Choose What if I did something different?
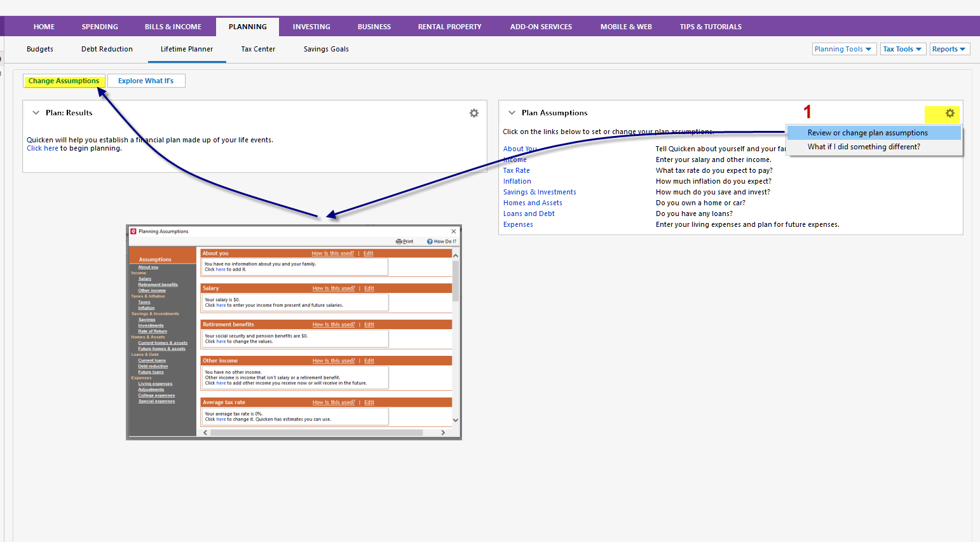 [874, 147]
